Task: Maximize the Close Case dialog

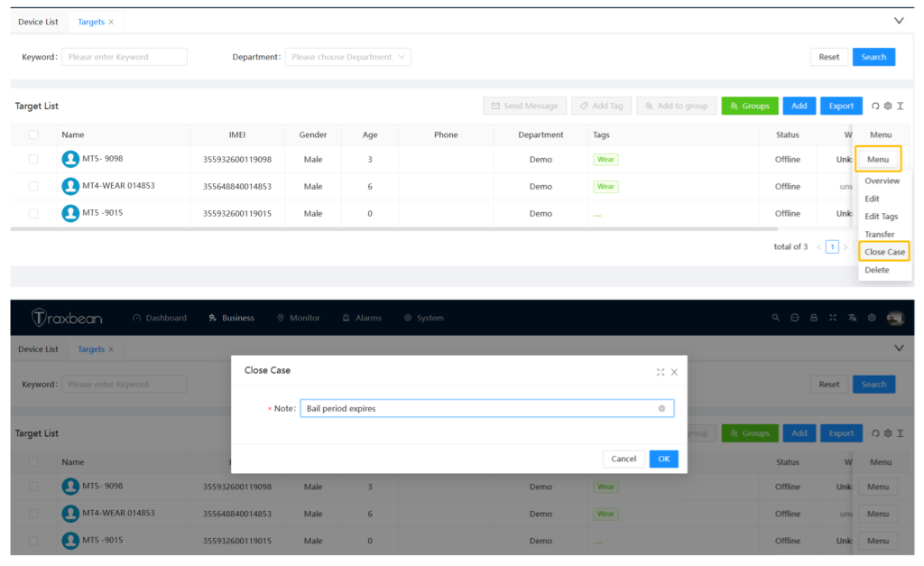Action: tap(660, 372)
